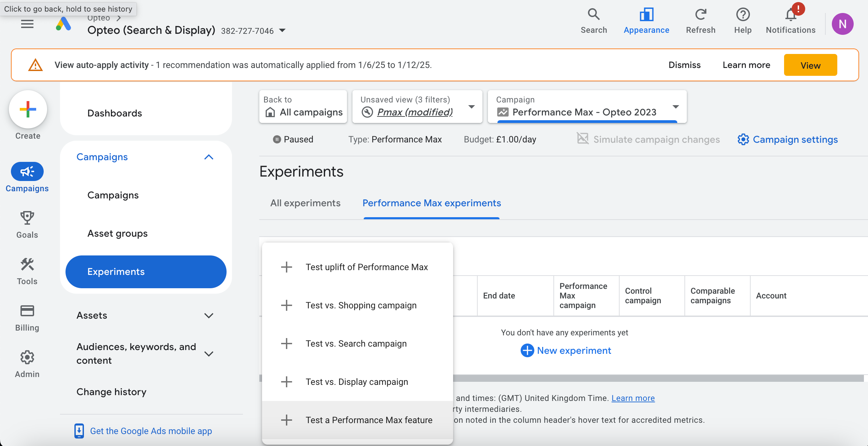Image resolution: width=868 pixels, height=446 pixels.
Task: Open the Unsaved view Pmax dropdown
Action: pyautogui.click(x=472, y=107)
